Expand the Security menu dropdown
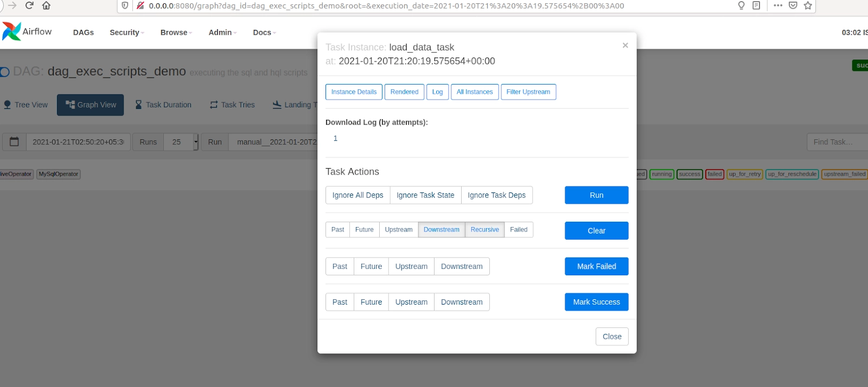Viewport: 868px width, 387px height. click(126, 33)
